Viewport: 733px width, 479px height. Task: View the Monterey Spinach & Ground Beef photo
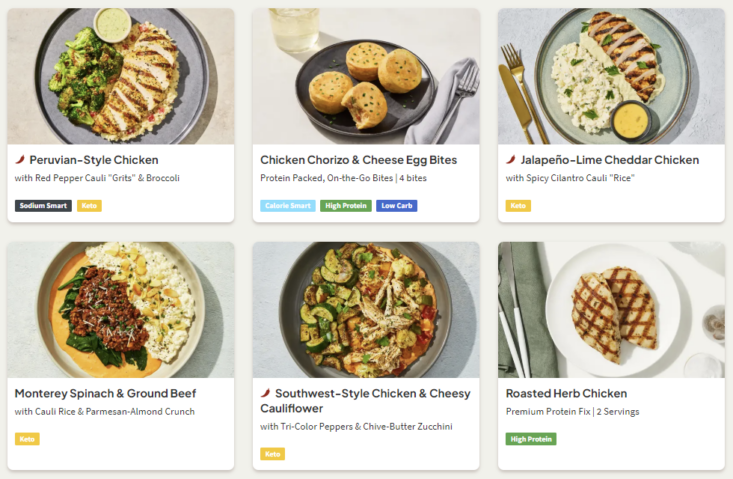pyautogui.click(x=121, y=310)
